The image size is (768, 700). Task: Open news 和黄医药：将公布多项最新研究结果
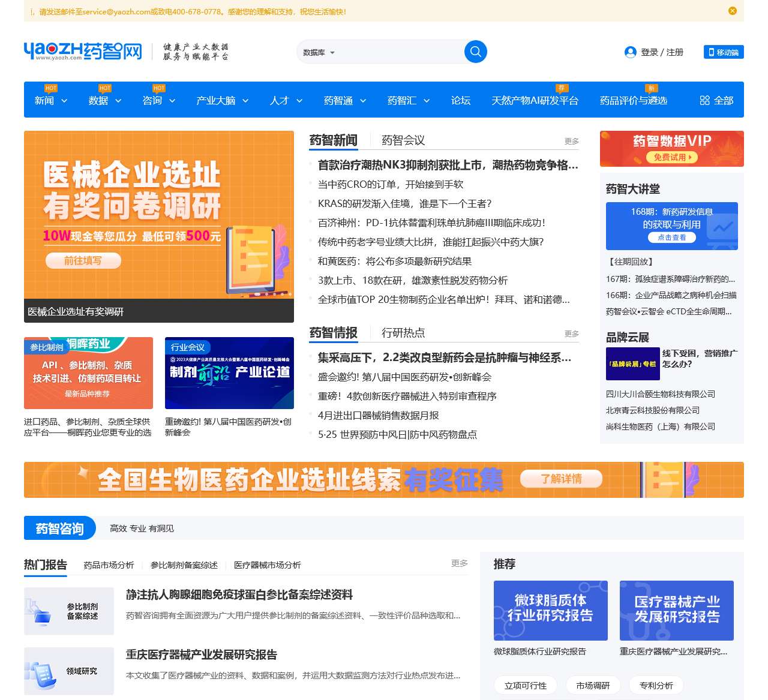coord(394,261)
